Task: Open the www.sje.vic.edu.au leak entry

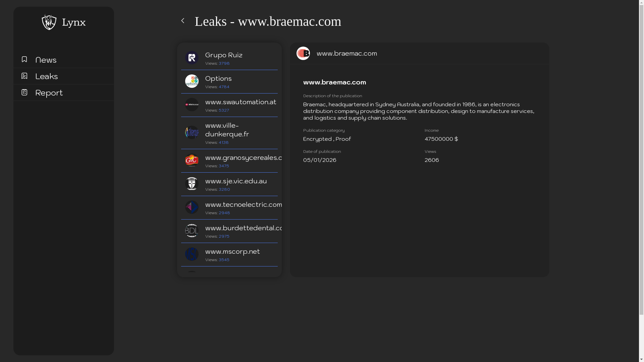Action: point(236,181)
